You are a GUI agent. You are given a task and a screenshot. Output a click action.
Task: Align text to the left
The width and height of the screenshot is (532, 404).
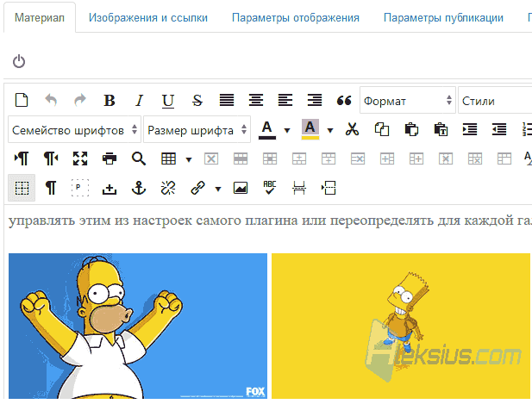[285, 100]
